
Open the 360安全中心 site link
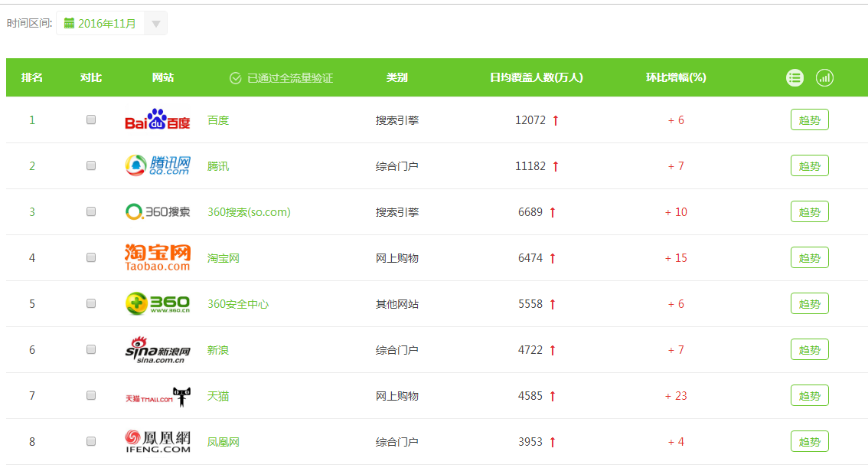tap(238, 304)
